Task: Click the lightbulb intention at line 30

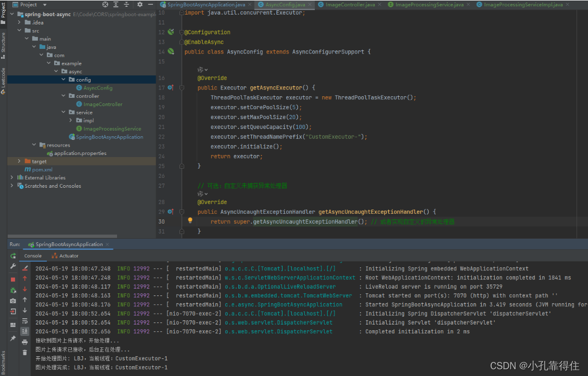Action: [189, 221]
